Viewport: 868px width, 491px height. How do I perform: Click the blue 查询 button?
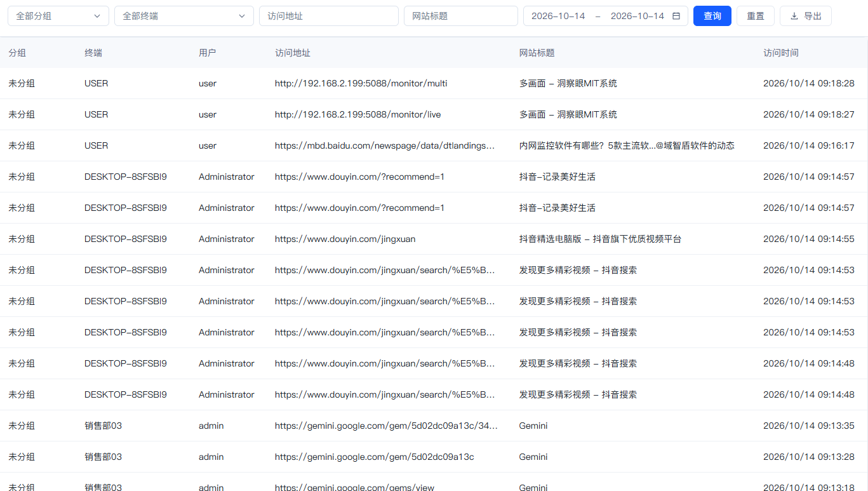712,16
